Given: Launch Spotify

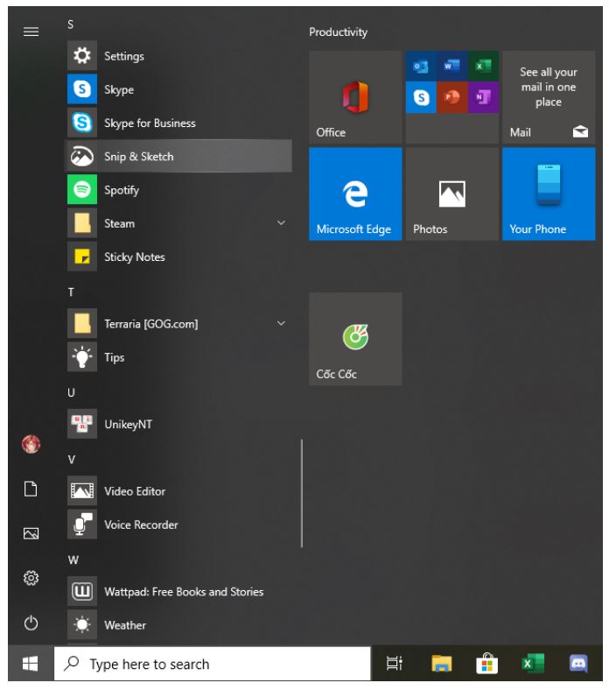Looking at the screenshot, I should click(x=178, y=190).
